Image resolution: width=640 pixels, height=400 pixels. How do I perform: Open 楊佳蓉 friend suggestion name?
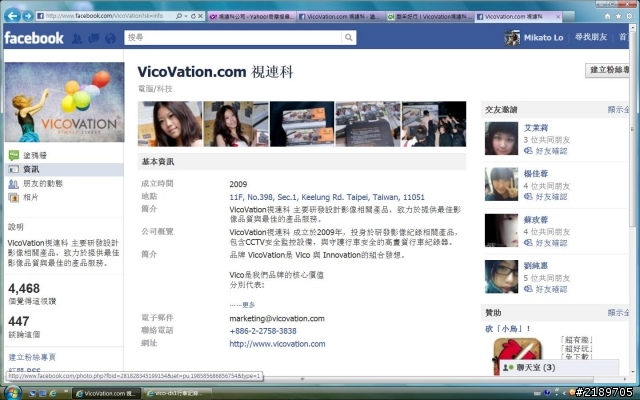pyautogui.click(x=536, y=174)
